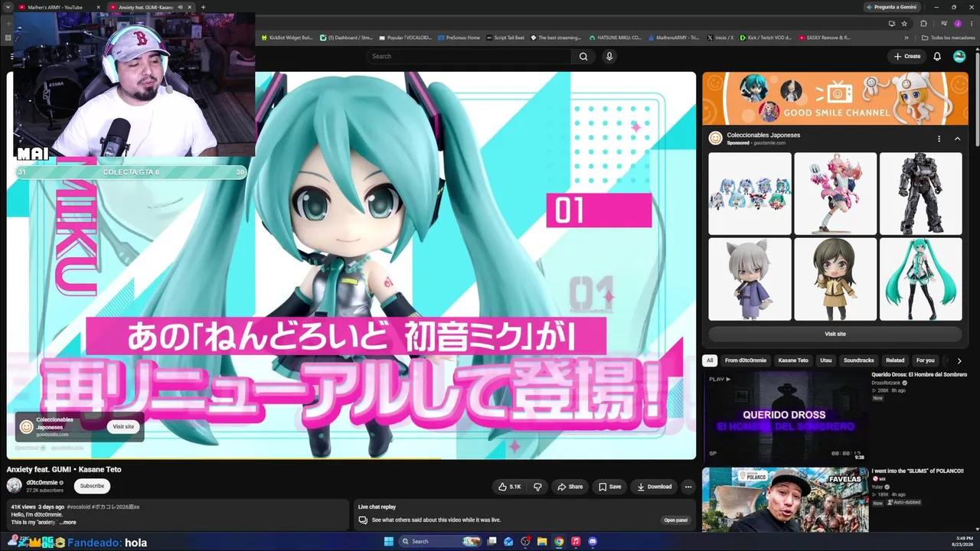Bookmark this page with the star icon

click(904, 24)
